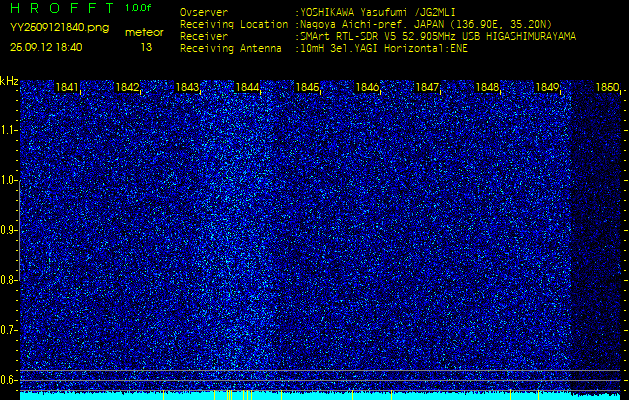This screenshot has width=629, height=400.
Task: Click the yellow meteor label
Action: (x=146, y=32)
